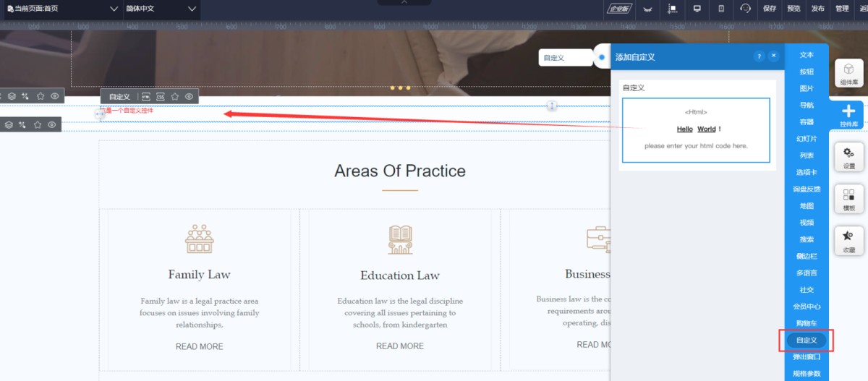This screenshot has width=868, height=381.
Task: Select 社交 in widget list
Action: coord(807,290)
